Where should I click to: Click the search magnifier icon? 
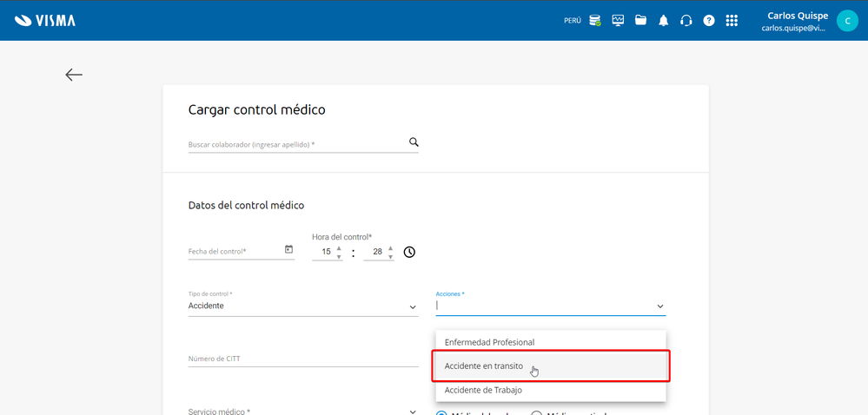[414, 142]
